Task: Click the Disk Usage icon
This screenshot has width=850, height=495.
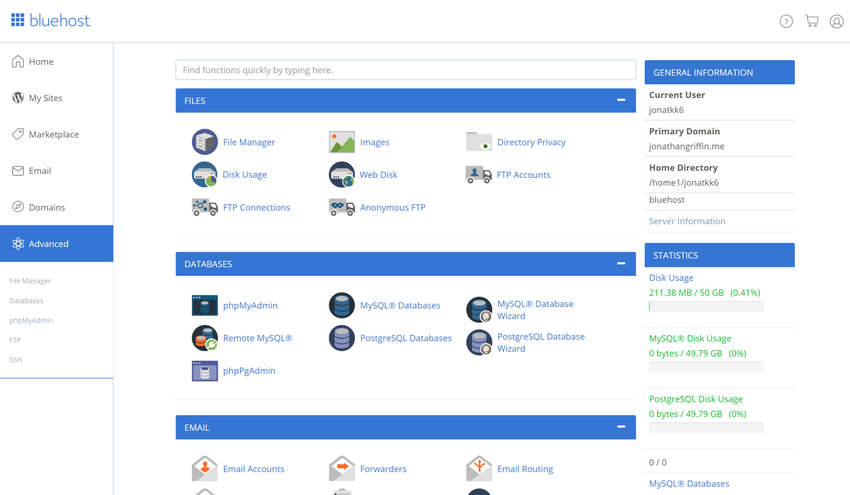Action: point(204,175)
